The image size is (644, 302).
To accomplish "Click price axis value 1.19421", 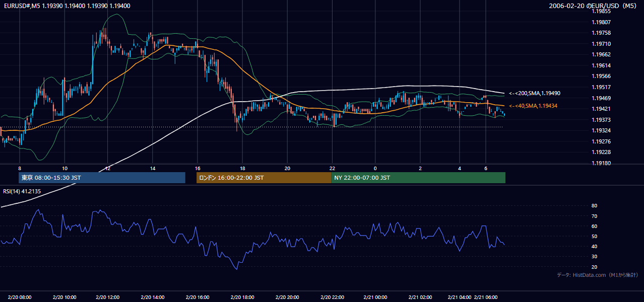I will coord(601,109).
